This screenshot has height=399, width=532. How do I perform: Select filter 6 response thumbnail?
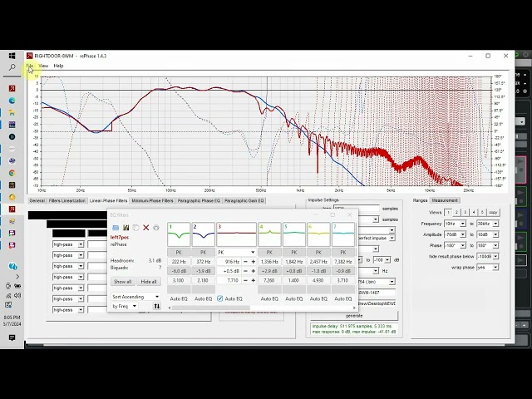[x=318, y=234]
